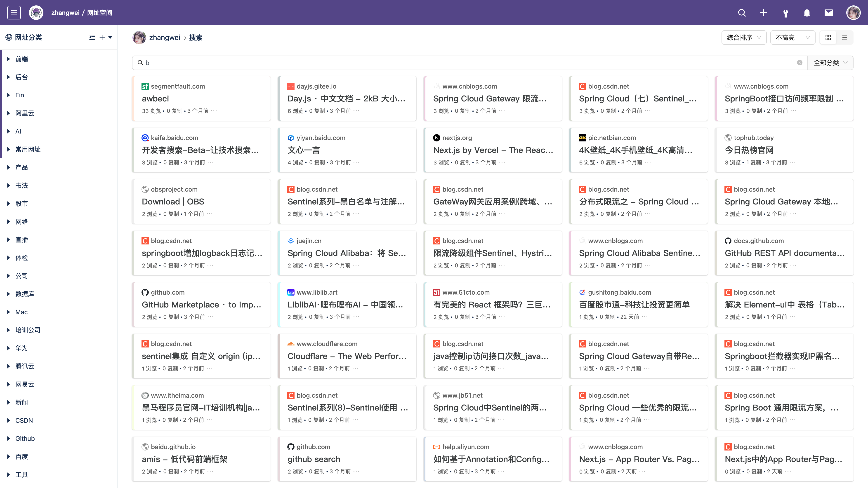
Task: Expand the 阿里云 category
Action: click(x=8, y=113)
